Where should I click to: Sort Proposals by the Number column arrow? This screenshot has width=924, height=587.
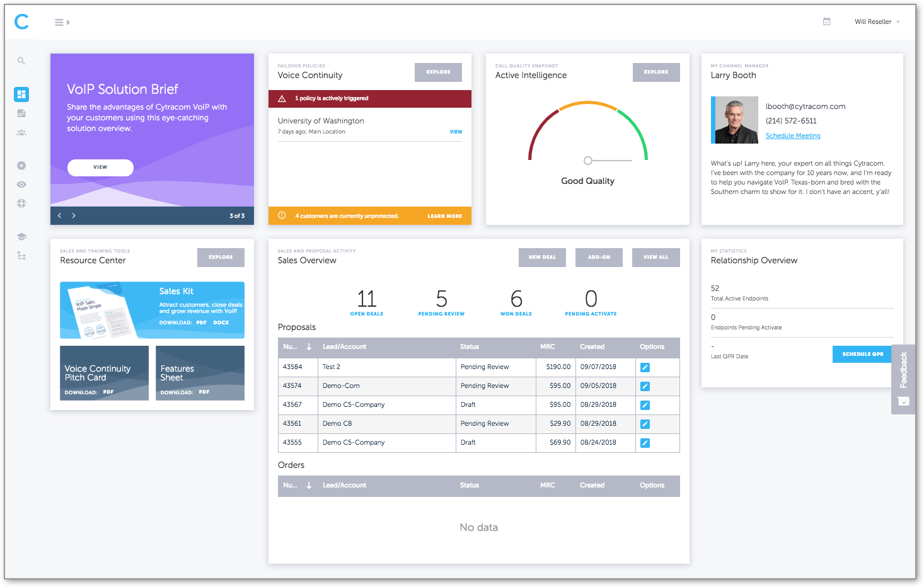click(309, 347)
